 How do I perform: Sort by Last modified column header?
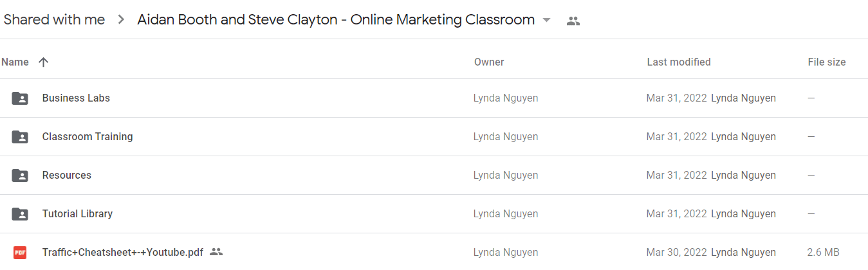tap(679, 62)
